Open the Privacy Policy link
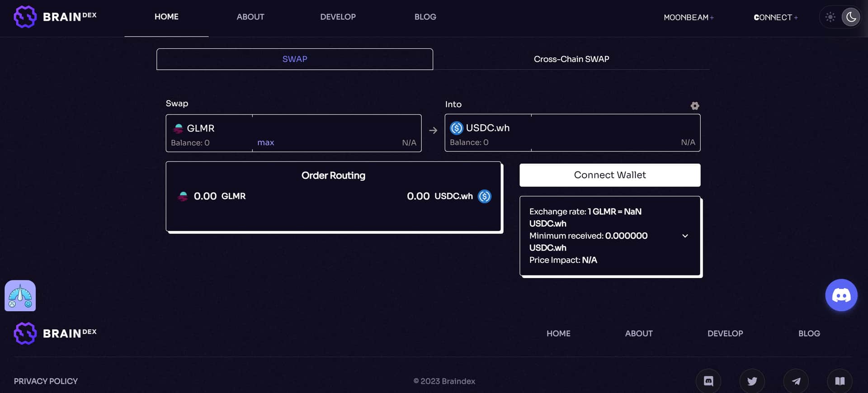Screen dimensions: 868x393 pos(46,381)
